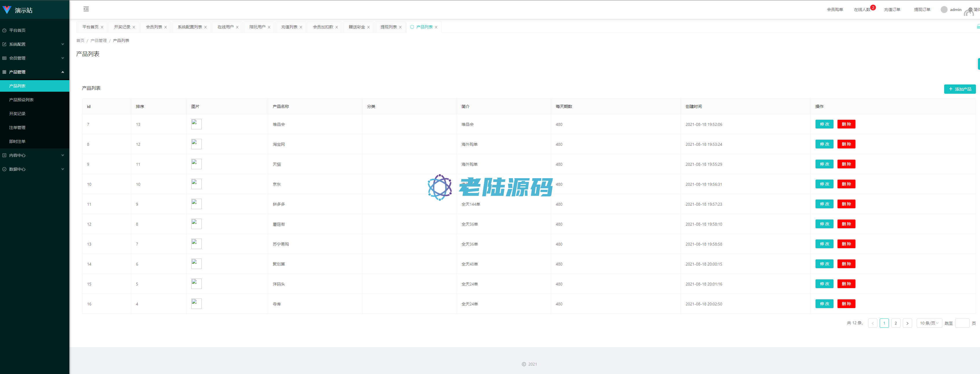Open product image thumbnail for 唯品会

point(196,124)
